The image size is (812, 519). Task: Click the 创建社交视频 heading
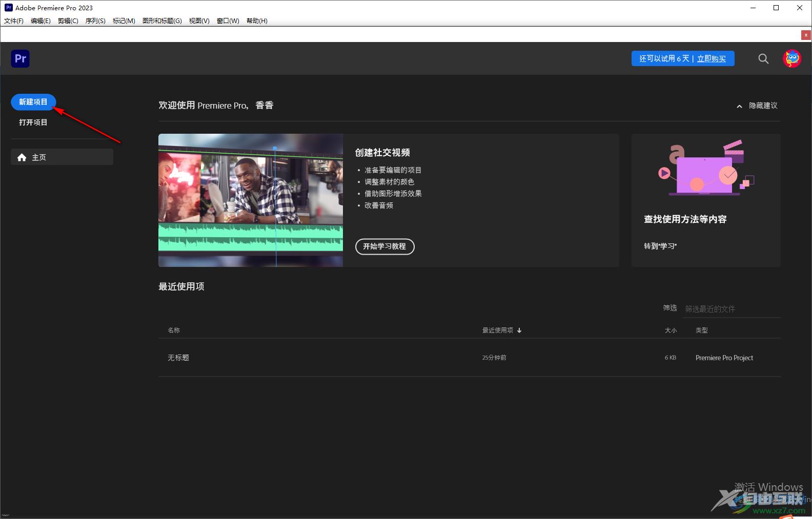382,153
